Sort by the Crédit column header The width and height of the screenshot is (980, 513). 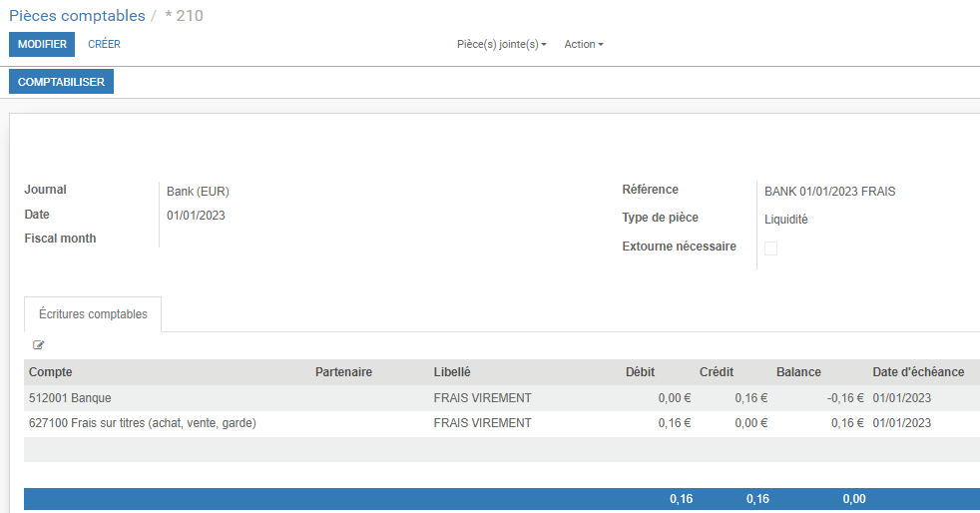[717, 372]
